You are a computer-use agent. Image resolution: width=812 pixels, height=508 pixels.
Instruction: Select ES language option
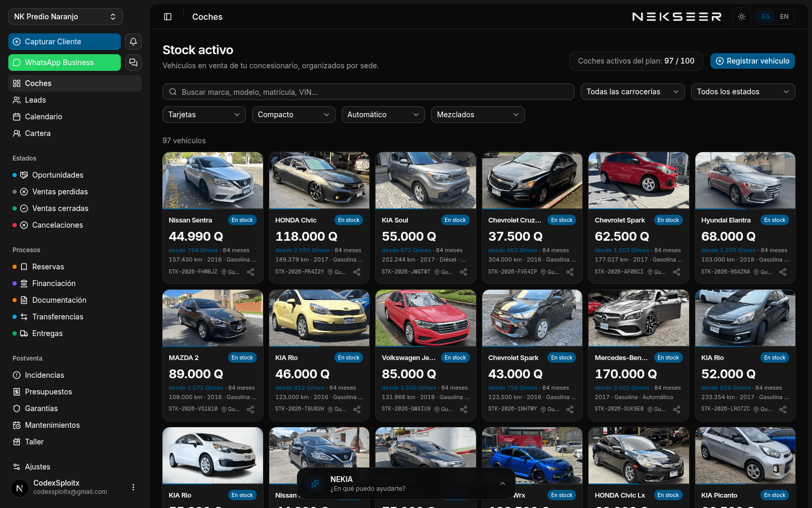pos(766,17)
